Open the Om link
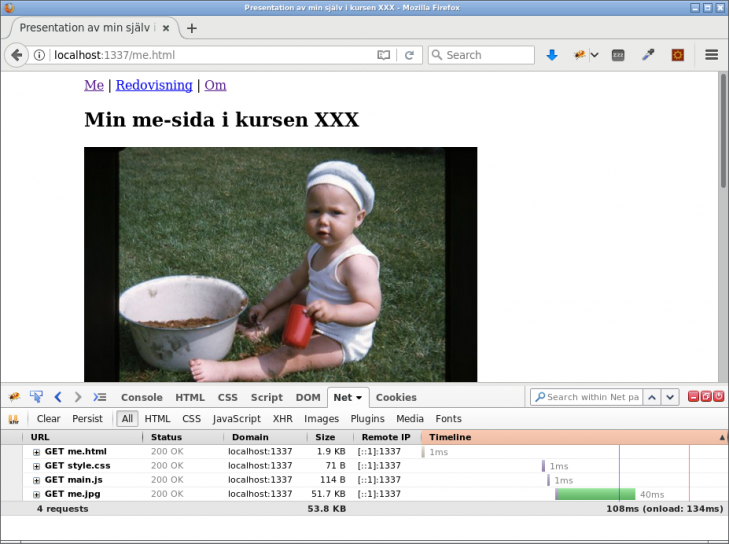 coord(215,85)
